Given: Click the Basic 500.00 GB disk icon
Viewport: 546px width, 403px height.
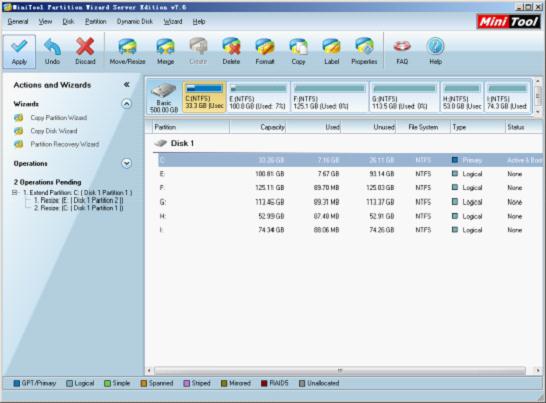Looking at the screenshot, I should [164, 91].
